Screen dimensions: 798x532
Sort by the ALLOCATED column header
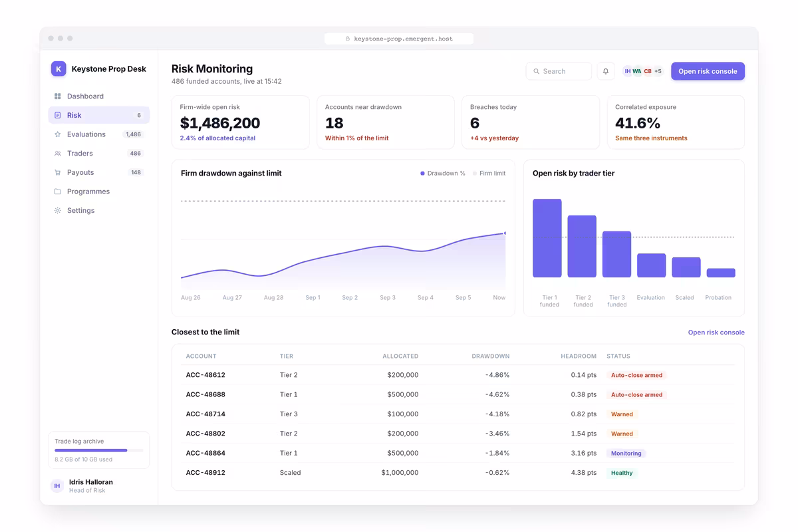point(400,356)
